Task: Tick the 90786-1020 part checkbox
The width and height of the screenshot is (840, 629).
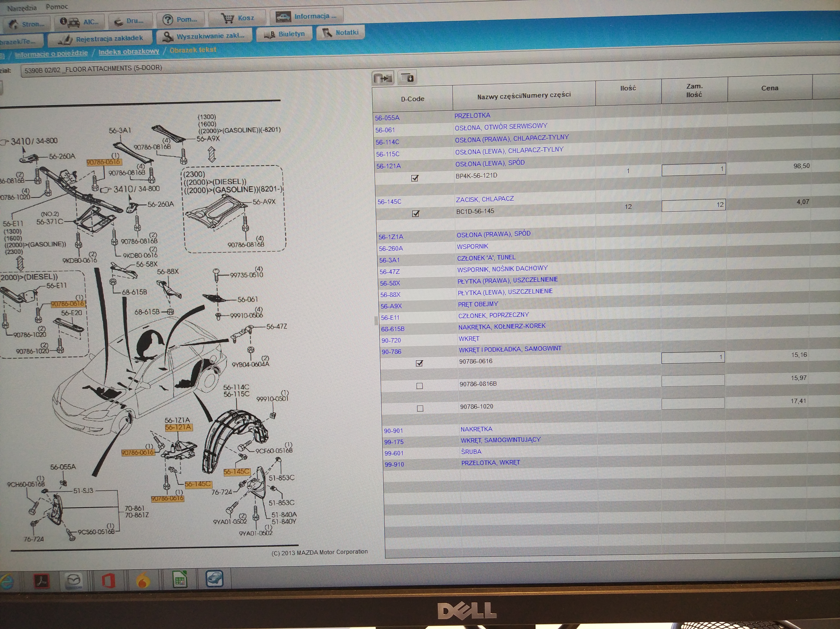Action: (420, 408)
